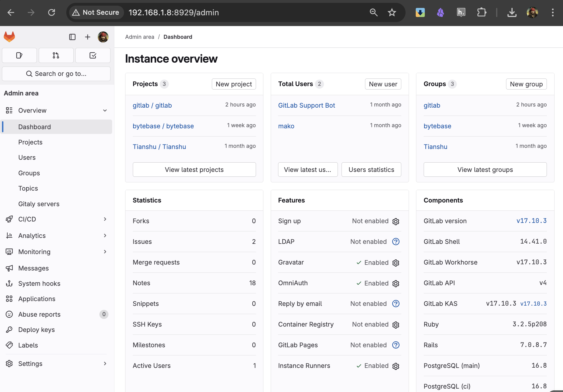Open the bytebase / bytebase project link
563x392 pixels.
[163, 126]
